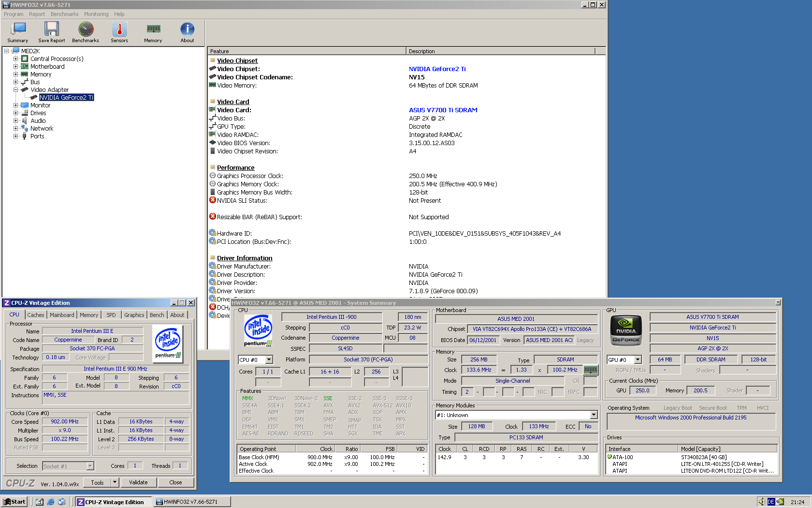
Task: Select the Audio tree item
Action: 38,120
